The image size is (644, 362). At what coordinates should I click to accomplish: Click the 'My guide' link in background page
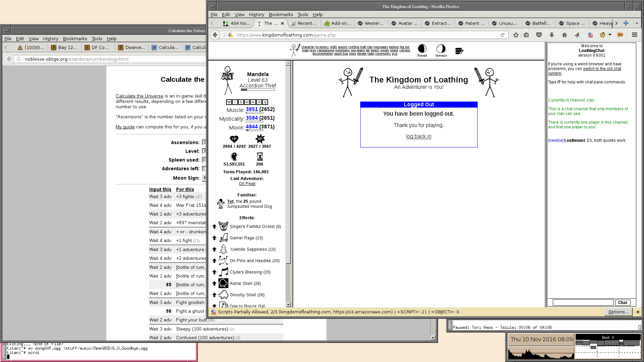tap(125, 127)
